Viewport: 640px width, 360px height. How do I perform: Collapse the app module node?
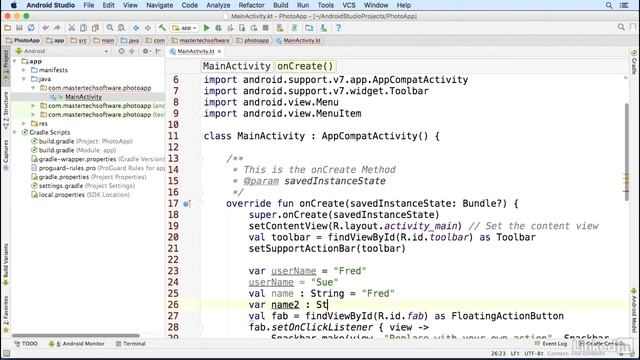(x=15, y=61)
